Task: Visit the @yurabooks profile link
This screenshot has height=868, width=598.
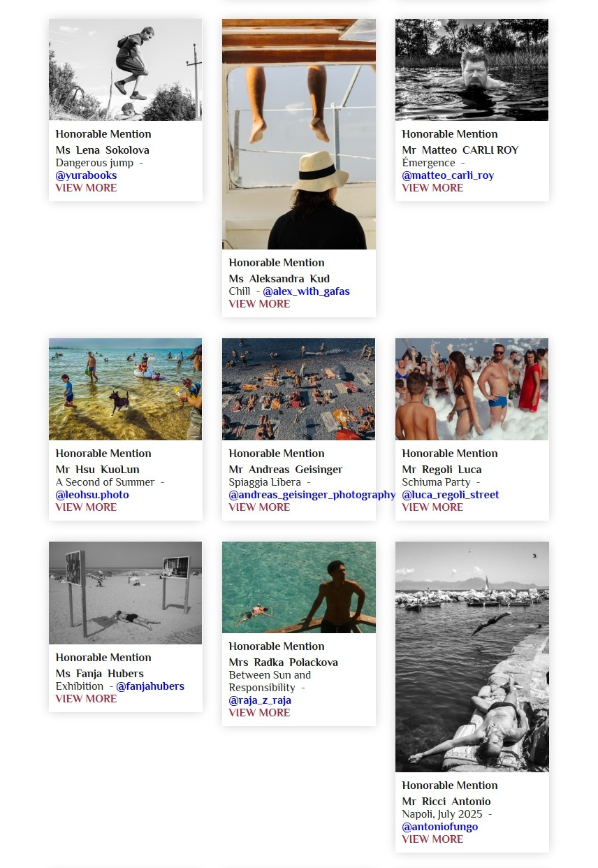Action: pos(86,175)
